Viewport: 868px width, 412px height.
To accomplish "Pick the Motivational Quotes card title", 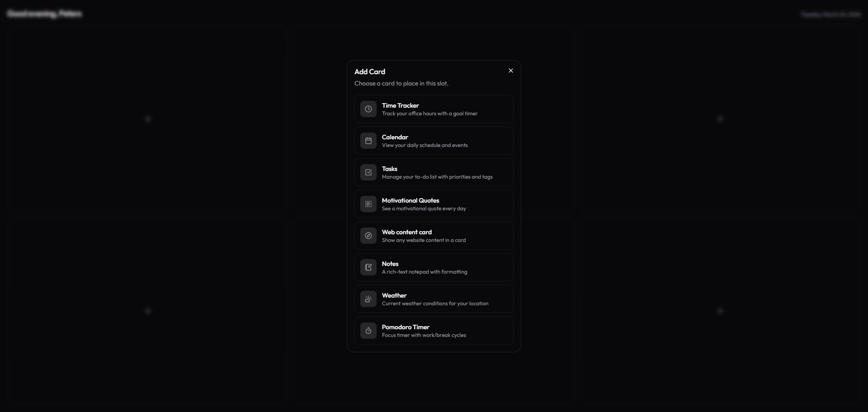I will pos(410,200).
